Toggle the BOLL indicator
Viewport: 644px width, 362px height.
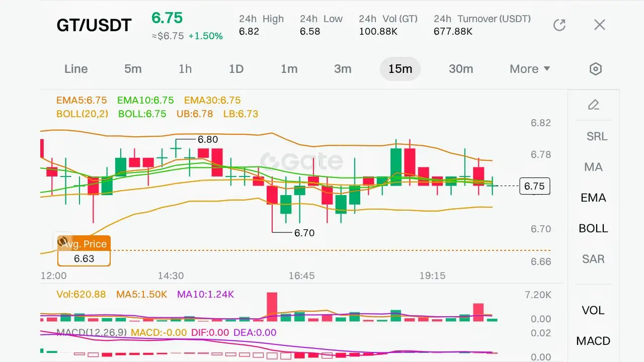[593, 228]
